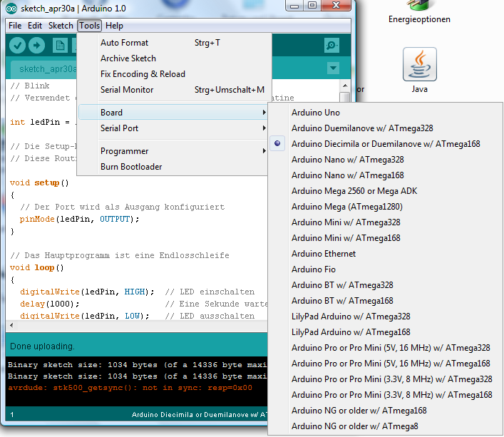Choose Arduino BT w/ ATmega328
The width and height of the screenshot is (504, 437).
386,285
